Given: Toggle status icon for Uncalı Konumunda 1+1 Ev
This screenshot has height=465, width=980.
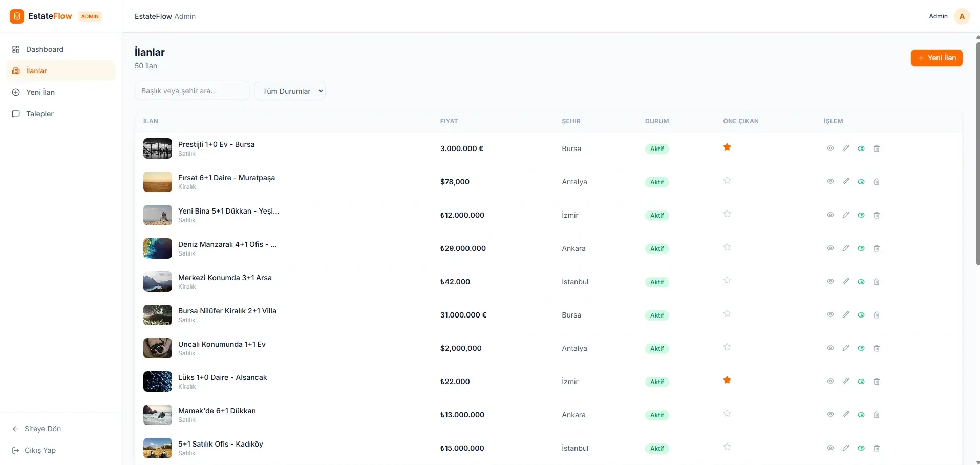Looking at the screenshot, I should pos(861,348).
